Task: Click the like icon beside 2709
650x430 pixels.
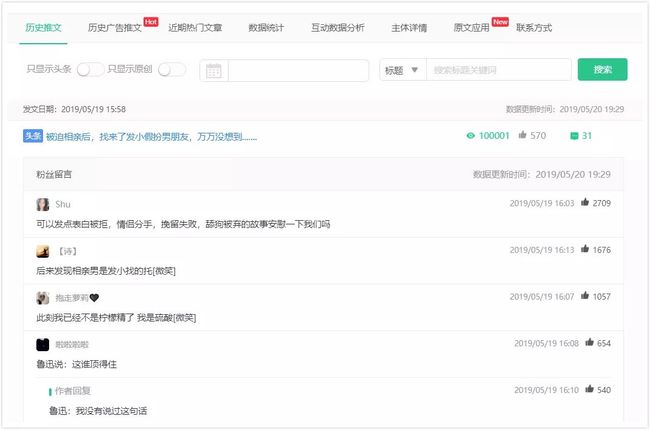Action: [x=585, y=202]
